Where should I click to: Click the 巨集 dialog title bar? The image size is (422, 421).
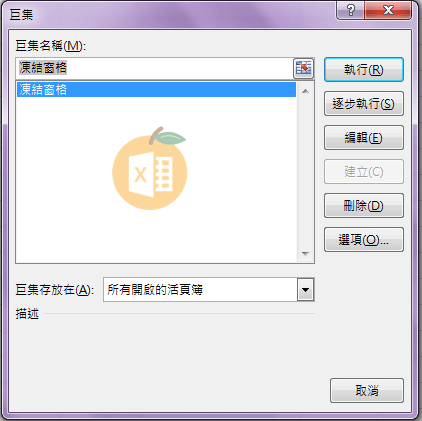coord(168,14)
